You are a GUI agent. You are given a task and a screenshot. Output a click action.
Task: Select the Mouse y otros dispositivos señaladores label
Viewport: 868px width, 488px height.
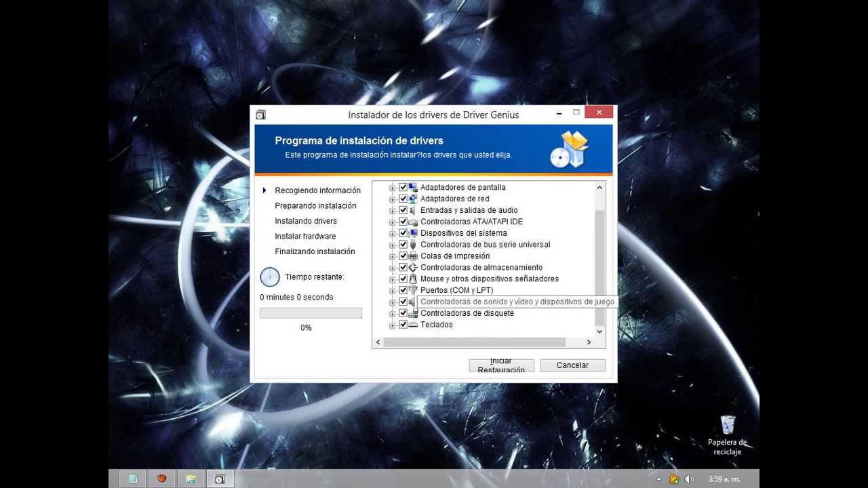490,279
